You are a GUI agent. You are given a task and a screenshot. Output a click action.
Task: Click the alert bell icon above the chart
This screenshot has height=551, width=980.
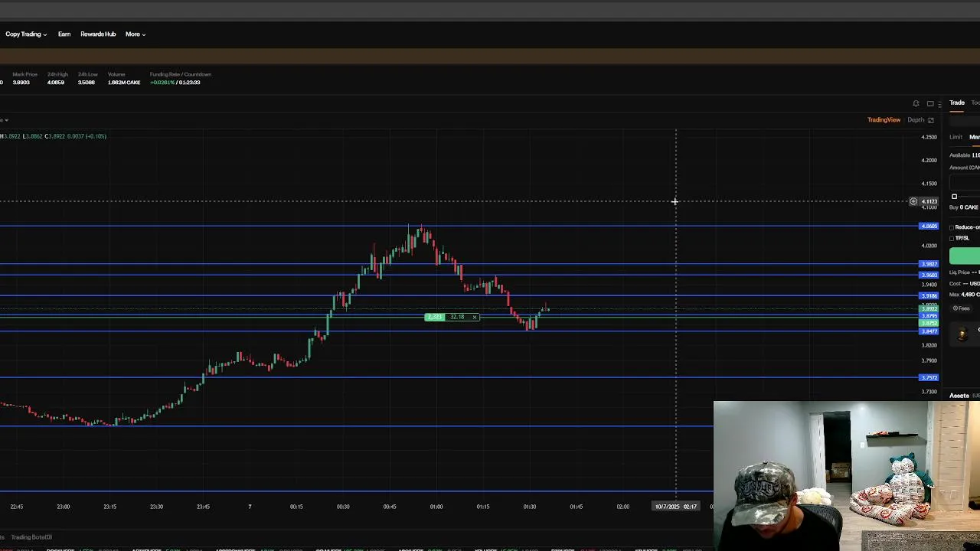tap(916, 103)
